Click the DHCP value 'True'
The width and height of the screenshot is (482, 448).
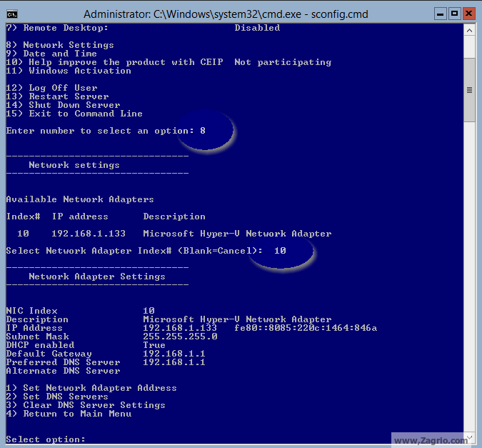point(154,345)
